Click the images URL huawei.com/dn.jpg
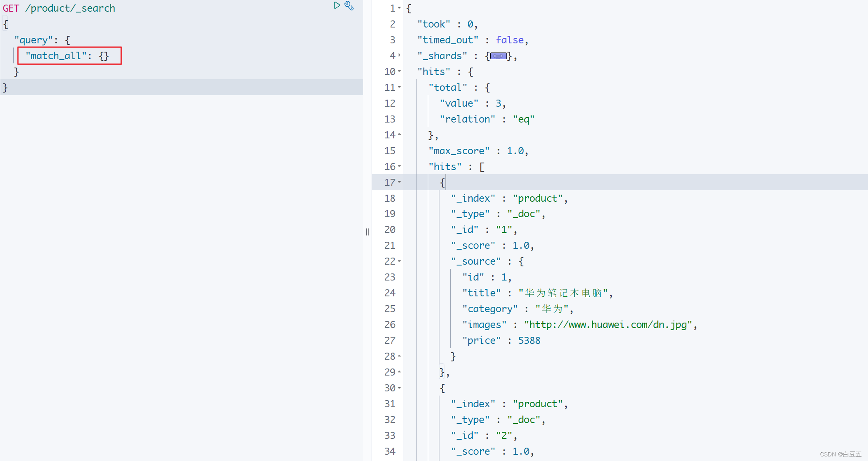 point(608,325)
